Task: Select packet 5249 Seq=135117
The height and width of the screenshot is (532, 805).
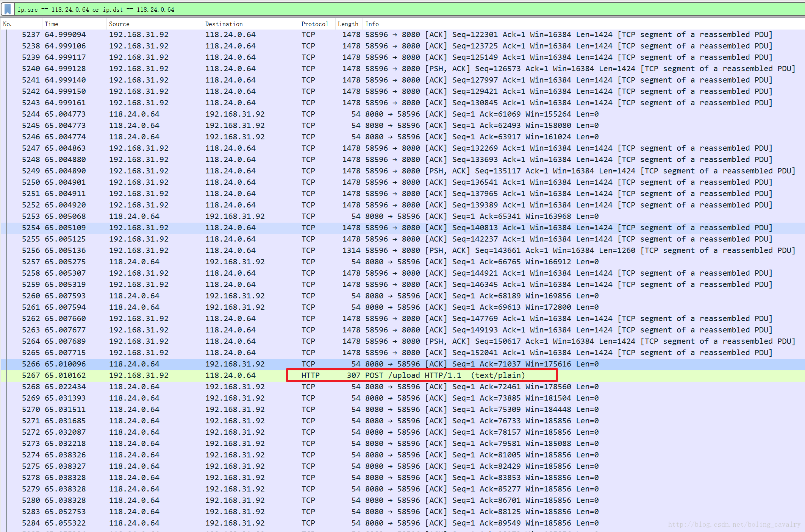Action: pyautogui.click(x=402, y=171)
